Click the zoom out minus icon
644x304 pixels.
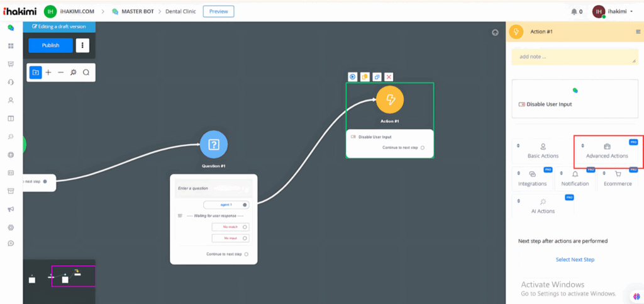click(x=61, y=72)
